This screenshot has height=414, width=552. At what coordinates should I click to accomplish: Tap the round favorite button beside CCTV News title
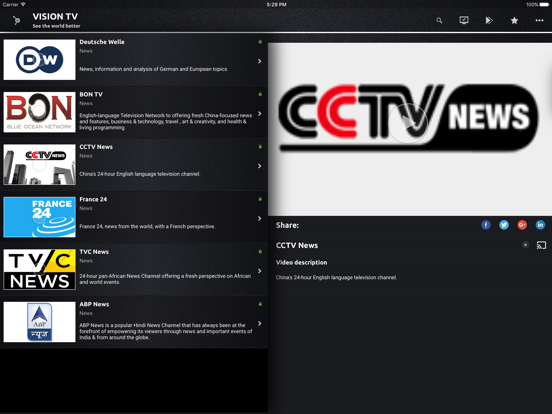click(x=525, y=245)
